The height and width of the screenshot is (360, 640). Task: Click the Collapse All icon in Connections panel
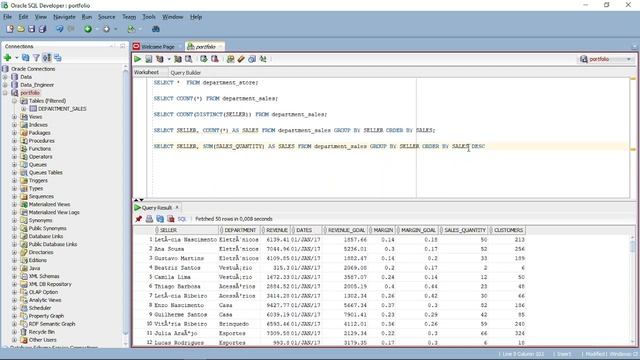(58, 58)
